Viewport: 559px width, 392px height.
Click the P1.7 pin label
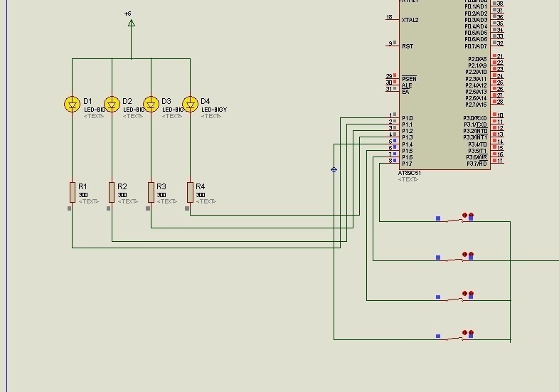pyautogui.click(x=407, y=164)
